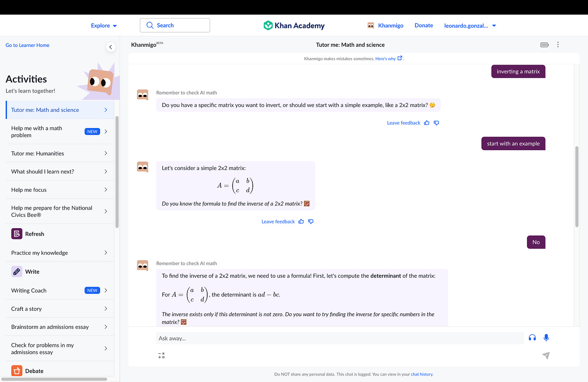The width and height of the screenshot is (588, 382).
Task: Click the Debate section icon
Action: coord(17,371)
